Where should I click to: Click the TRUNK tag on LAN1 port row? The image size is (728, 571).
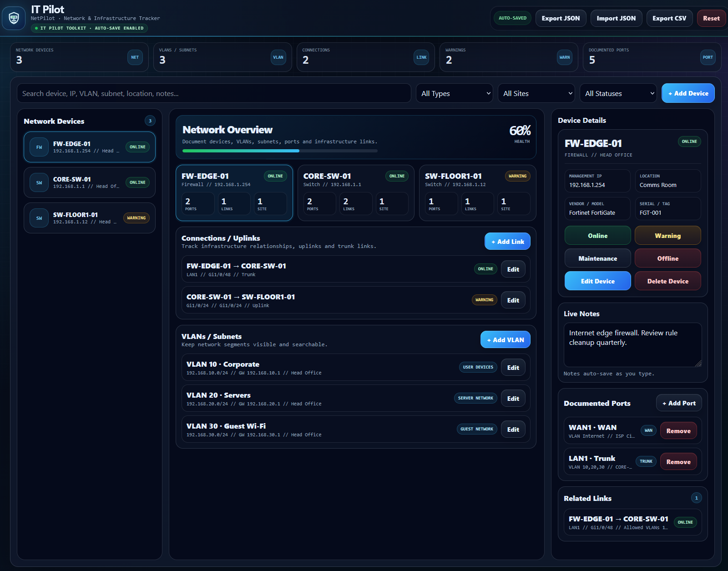[x=646, y=461]
